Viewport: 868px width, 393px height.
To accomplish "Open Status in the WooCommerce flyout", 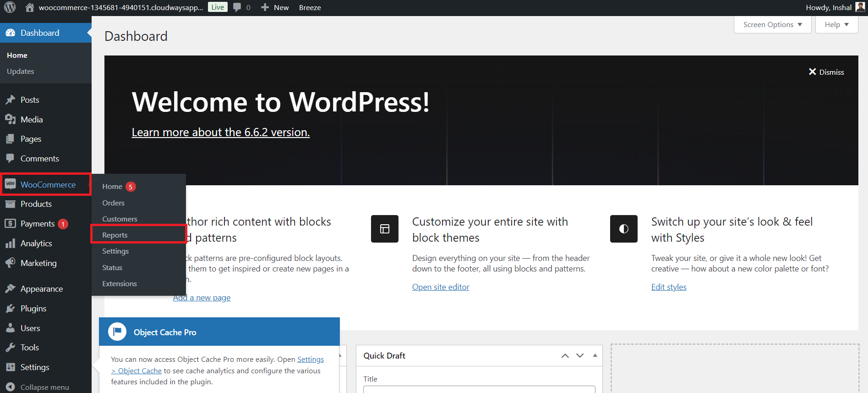I will pos(112,267).
